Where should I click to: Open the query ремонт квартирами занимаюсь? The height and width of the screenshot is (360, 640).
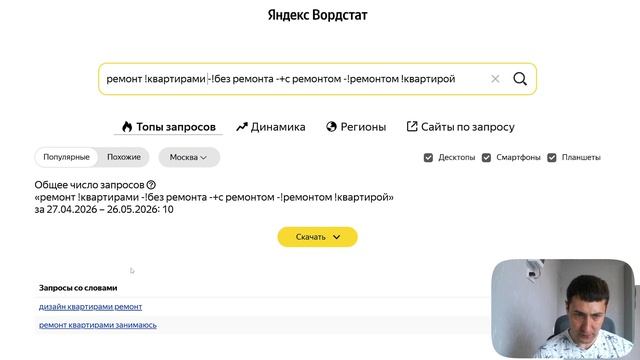98,325
